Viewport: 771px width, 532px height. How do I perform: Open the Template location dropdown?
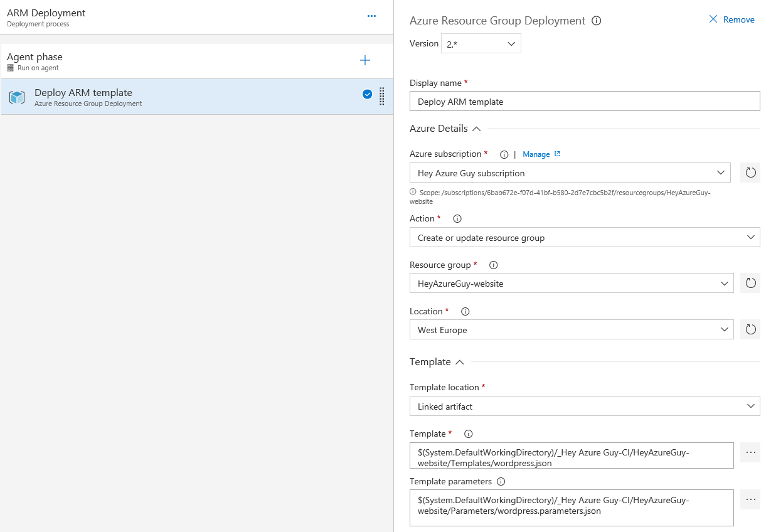[585, 406]
